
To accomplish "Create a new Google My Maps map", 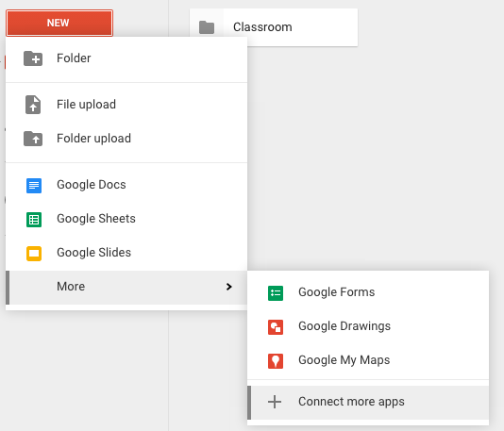I will pyautogui.click(x=368, y=360).
